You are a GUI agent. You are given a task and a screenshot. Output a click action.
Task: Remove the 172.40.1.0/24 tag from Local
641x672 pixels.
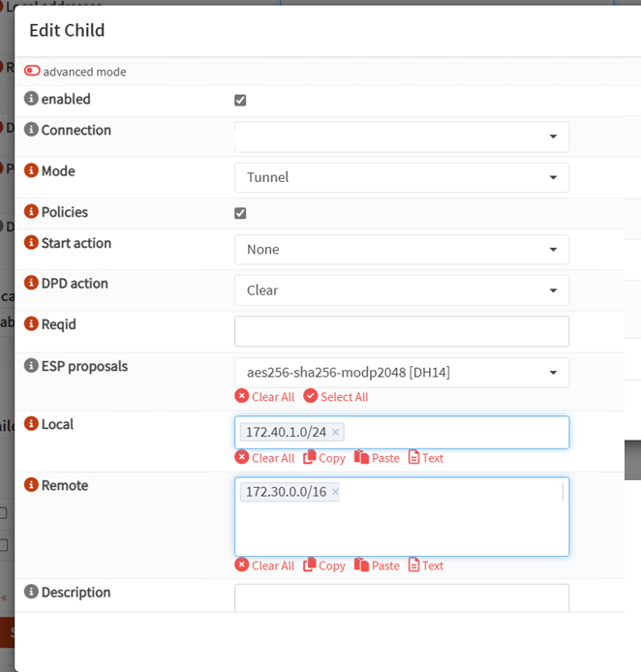tap(336, 432)
